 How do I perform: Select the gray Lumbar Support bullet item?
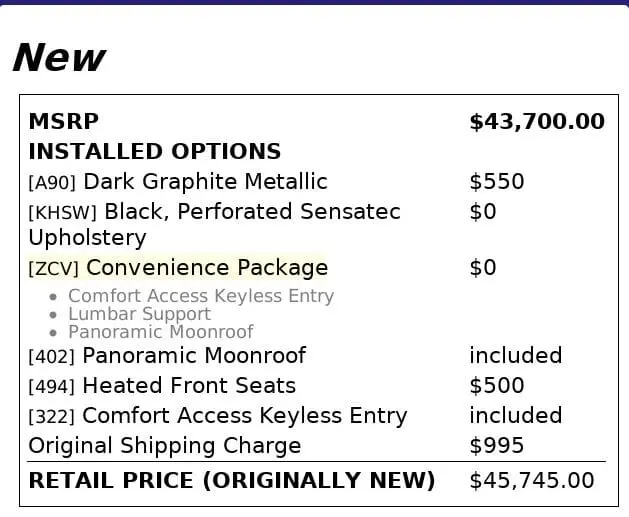(x=139, y=314)
